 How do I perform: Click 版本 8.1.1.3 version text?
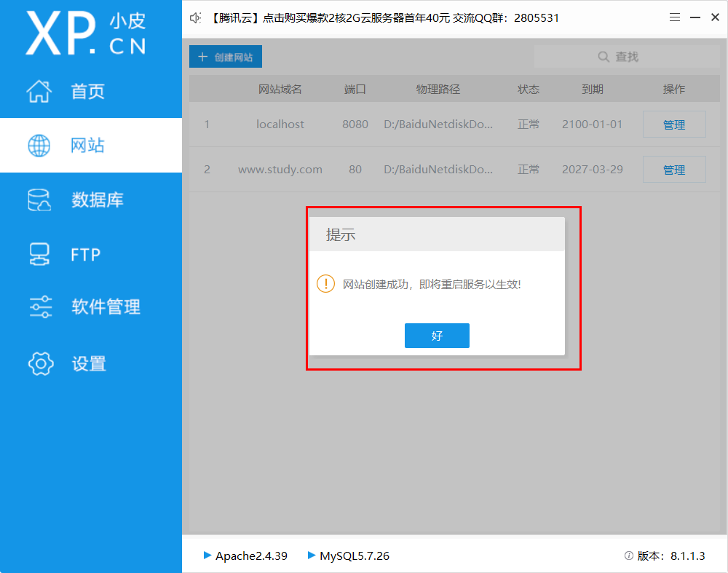coord(671,556)
